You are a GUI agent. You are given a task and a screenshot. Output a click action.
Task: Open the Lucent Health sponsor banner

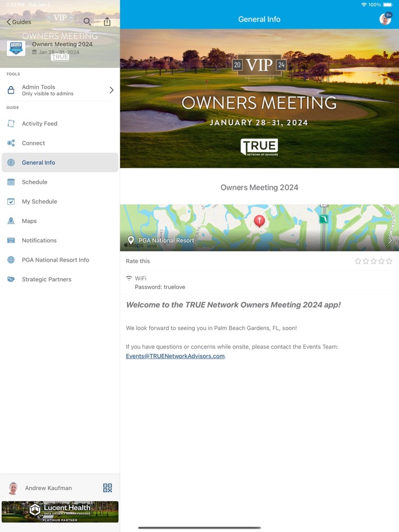point(60,511)
